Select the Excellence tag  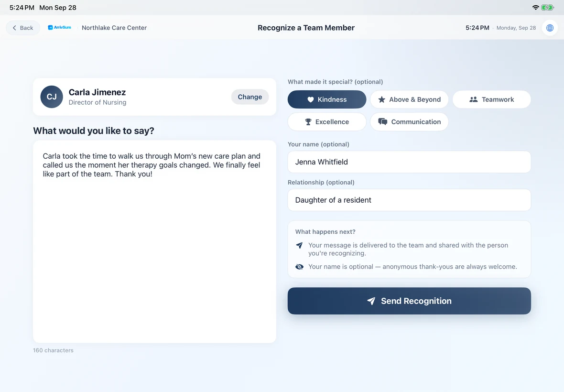click(326, 121)
